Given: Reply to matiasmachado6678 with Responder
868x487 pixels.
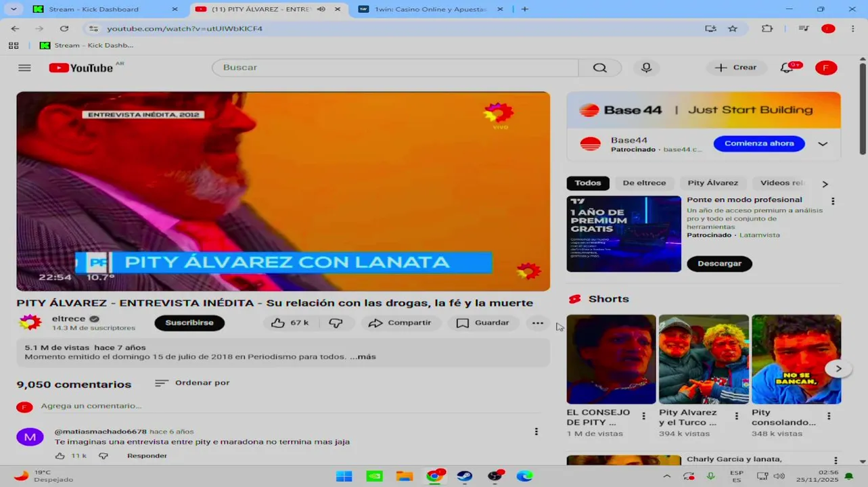Looking at the screenshot, I should click(147, 456).
